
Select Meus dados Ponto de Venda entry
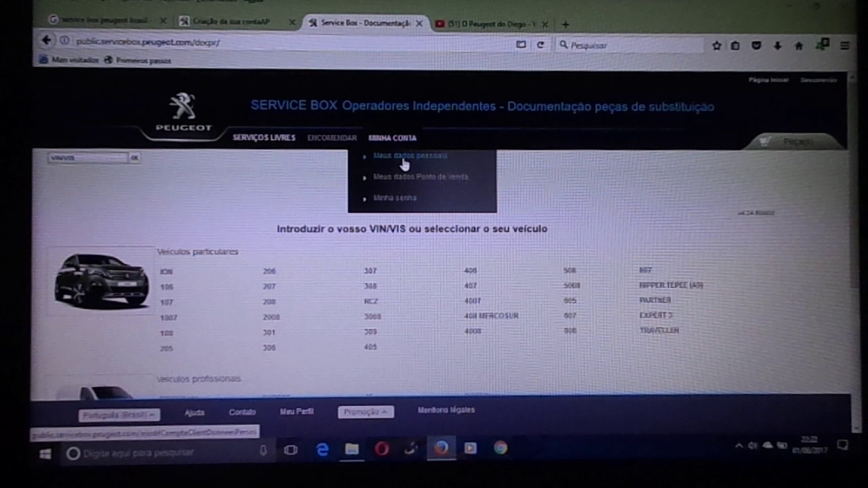pyautogui.click(x=422, y=177)
